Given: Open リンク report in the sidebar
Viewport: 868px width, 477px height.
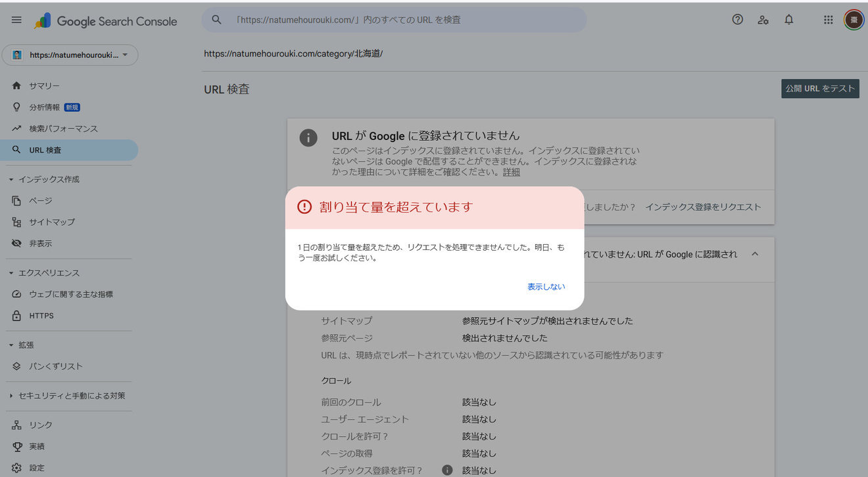Looking at the screenshot, I should [41, 425].
